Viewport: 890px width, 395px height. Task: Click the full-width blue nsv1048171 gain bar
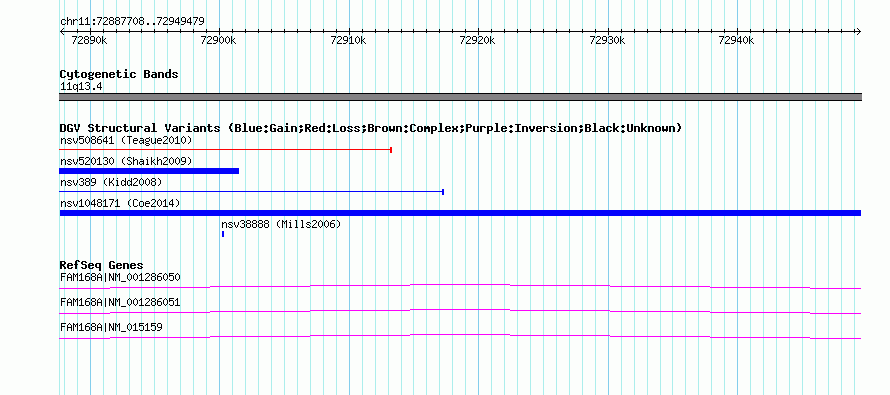point(460,213)
